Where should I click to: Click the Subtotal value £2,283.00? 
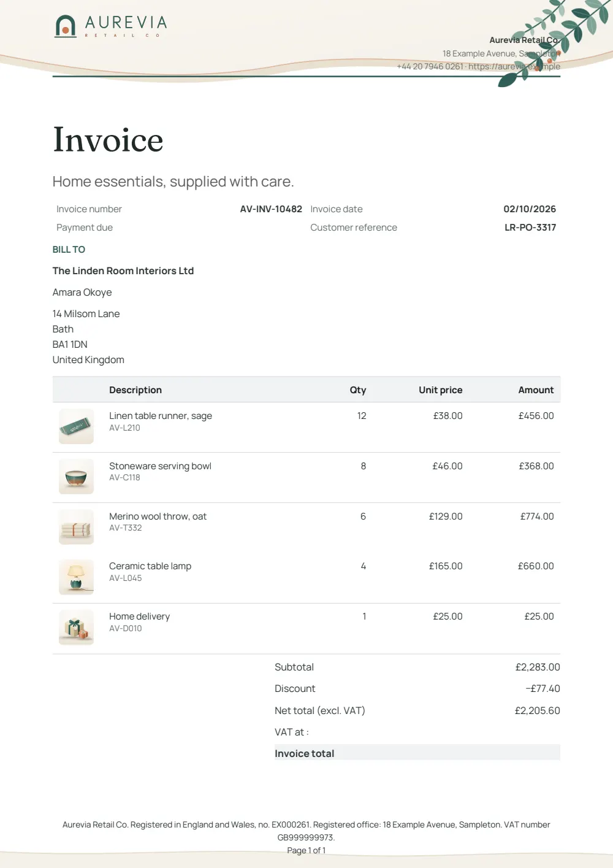[538, 667]
